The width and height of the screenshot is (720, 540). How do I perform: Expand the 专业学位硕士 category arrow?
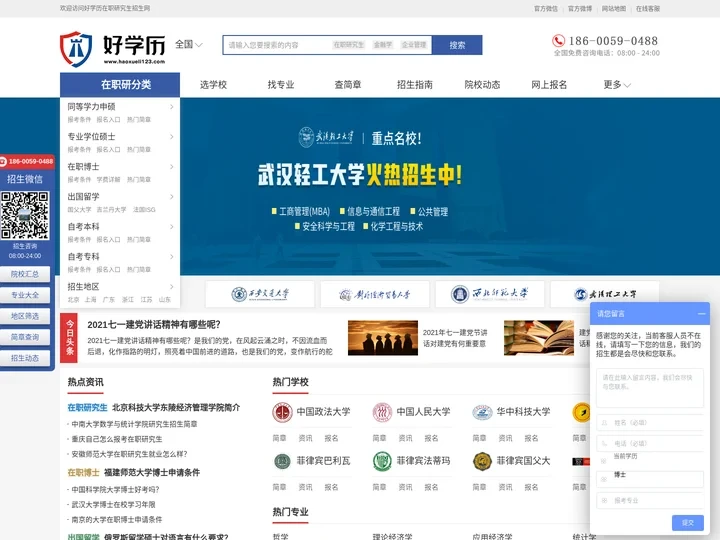click(172, 137)
